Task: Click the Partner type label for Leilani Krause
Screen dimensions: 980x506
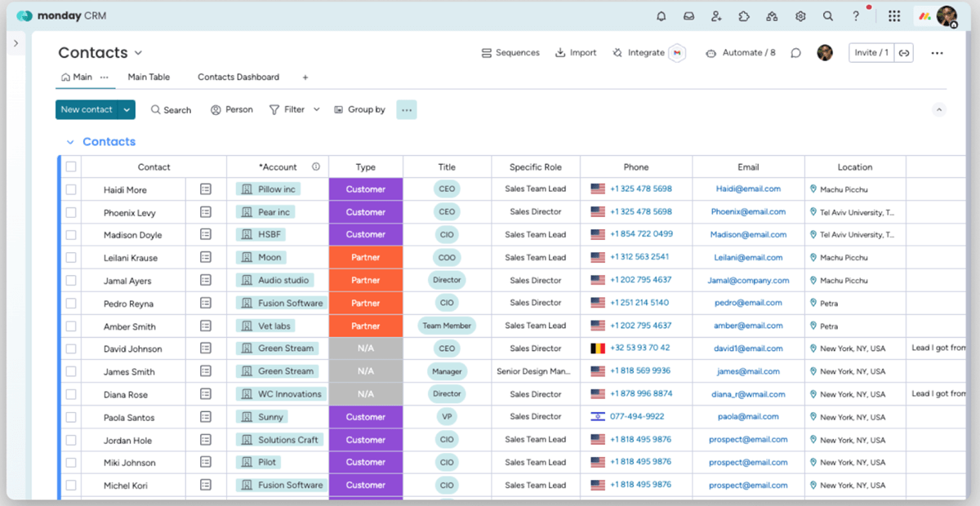Action: [x=366, y=258]
